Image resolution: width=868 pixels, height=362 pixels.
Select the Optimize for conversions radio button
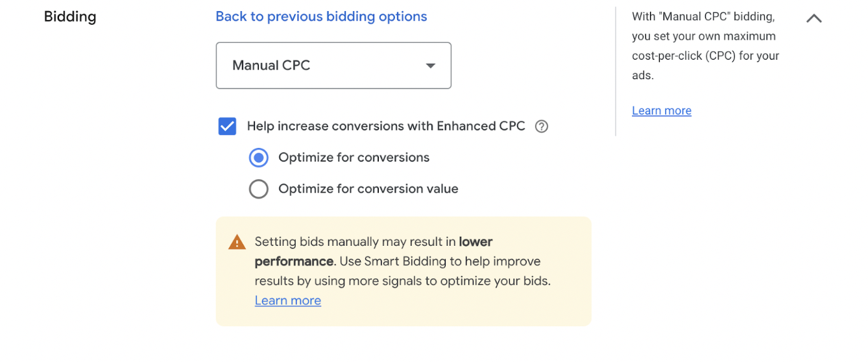258,158
